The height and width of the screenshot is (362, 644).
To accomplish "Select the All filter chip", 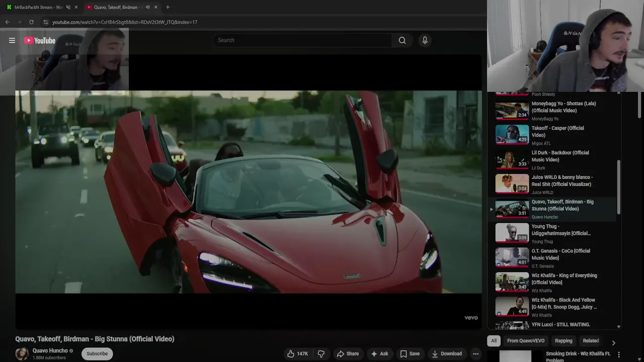I will 494,340.
